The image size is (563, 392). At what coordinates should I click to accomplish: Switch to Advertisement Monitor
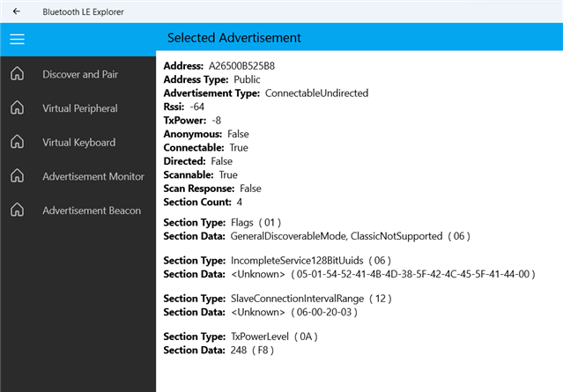click(93, 176)
